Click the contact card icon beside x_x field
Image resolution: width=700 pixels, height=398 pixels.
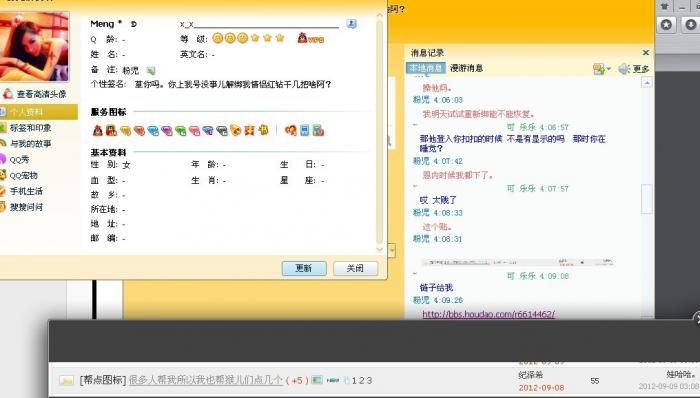pos(351,24)
